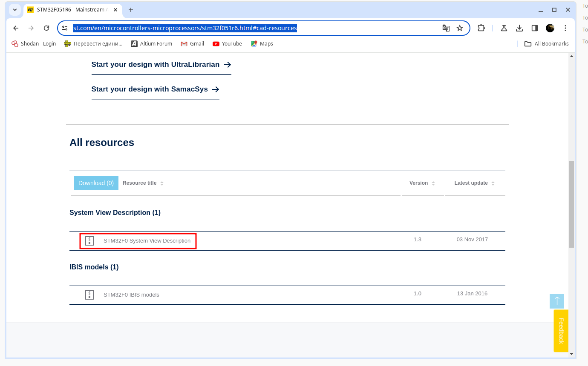Click the Download (0) button
The height and width of the screenshot is (366, 588).
pos(96,183)
